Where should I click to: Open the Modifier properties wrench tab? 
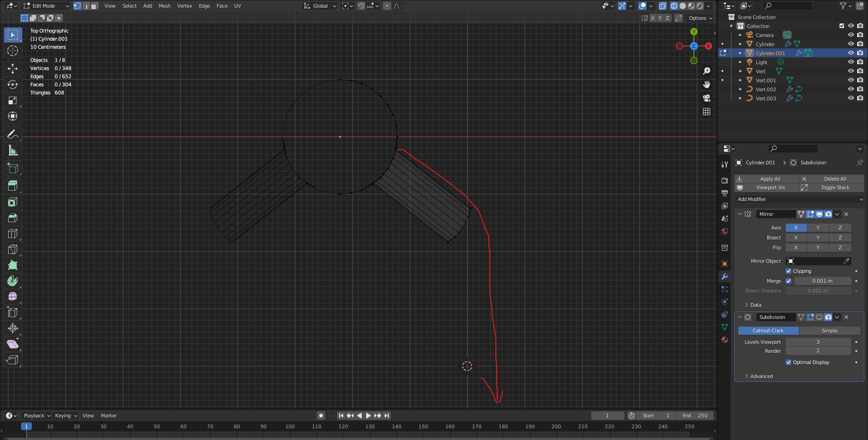pos(725,276)
